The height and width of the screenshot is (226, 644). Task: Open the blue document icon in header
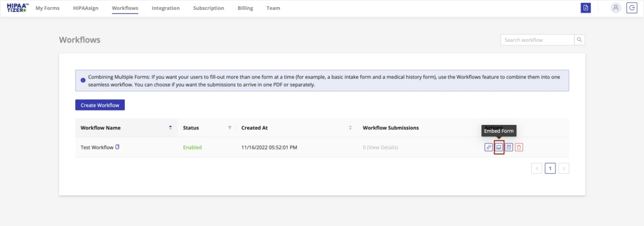[586, 8]
